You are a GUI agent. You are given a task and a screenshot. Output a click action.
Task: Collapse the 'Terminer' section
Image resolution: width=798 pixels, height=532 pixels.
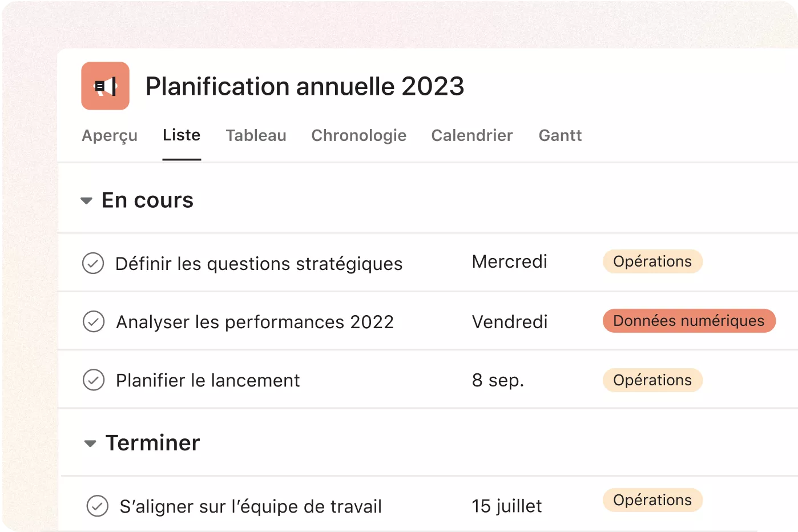click(90, 444)
